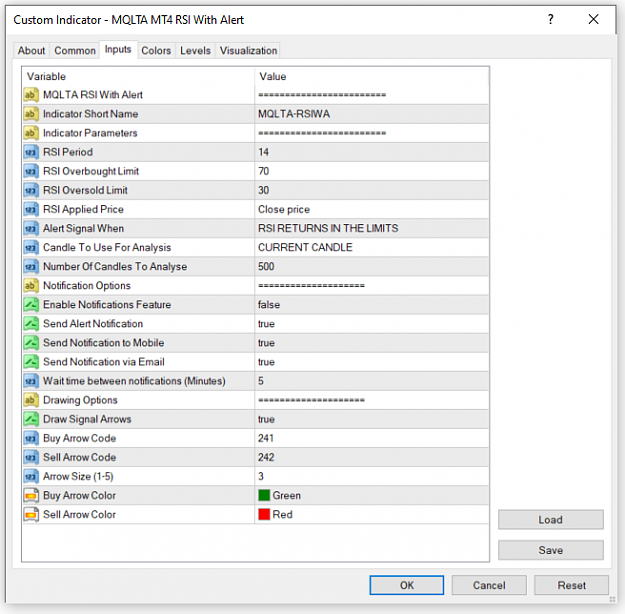This screenshot has height=614, width=625.
Task: Edit the MQLTA-RSIWA short name value
Action: click(371, 114)
